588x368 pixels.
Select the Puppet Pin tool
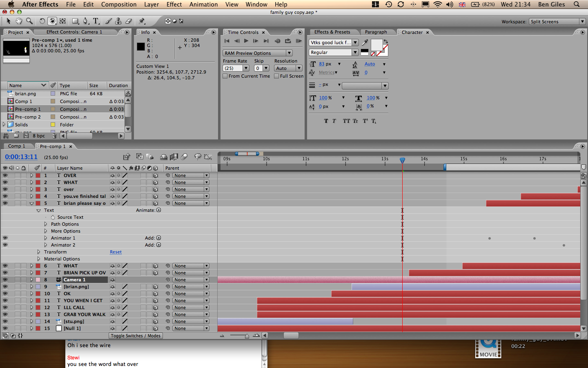[x=142, y=21]
